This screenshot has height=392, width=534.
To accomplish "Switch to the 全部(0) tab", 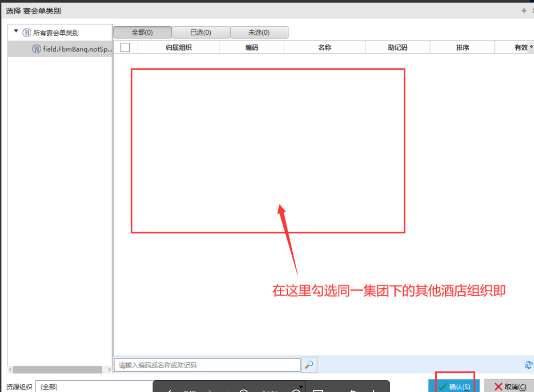I will click(x=142, y=32).
